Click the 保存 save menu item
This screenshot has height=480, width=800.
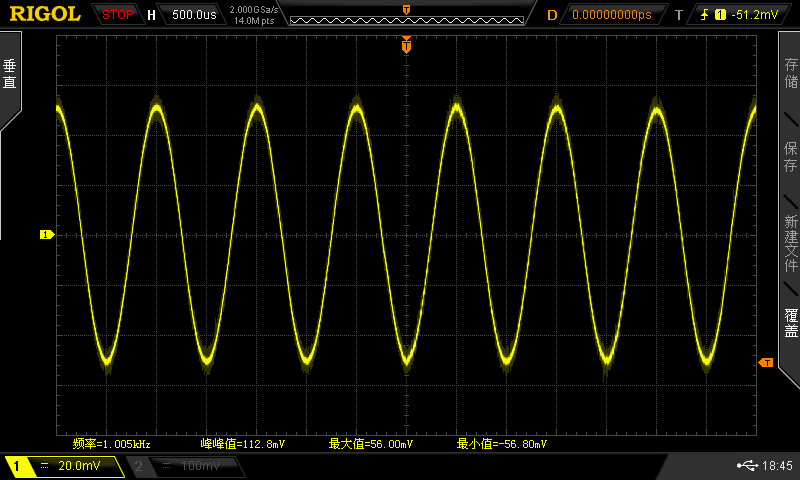[790, 157]
